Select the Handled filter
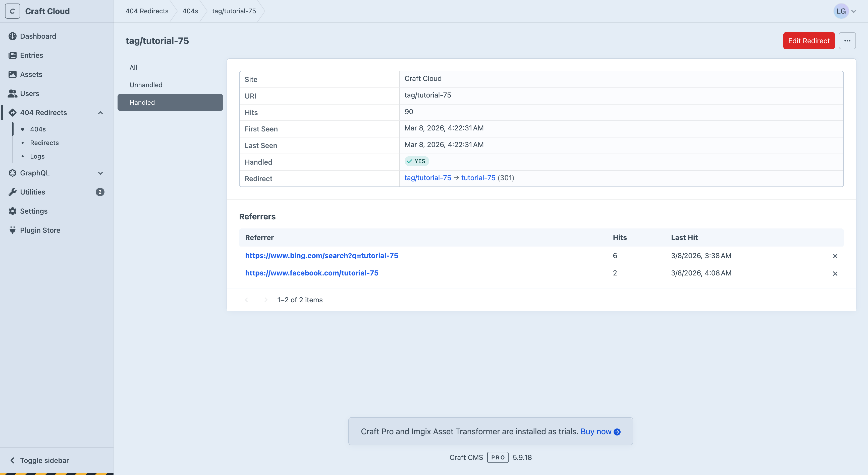The height and width of the screenshot is (475, 868). [170, 103]
